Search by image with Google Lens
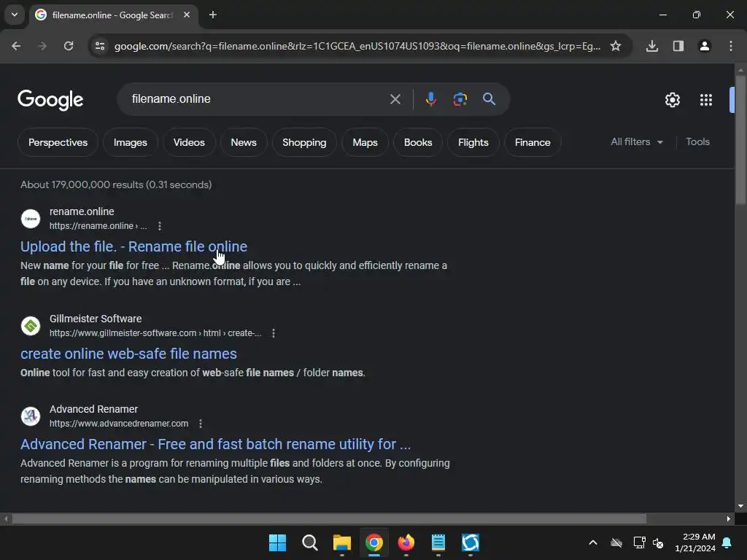747x560 pixels. point(460,99)
